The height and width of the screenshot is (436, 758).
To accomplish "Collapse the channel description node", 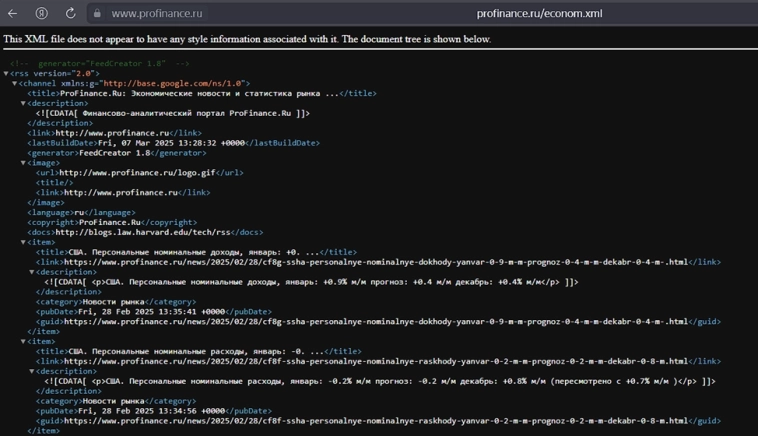I will pos(23,103).
